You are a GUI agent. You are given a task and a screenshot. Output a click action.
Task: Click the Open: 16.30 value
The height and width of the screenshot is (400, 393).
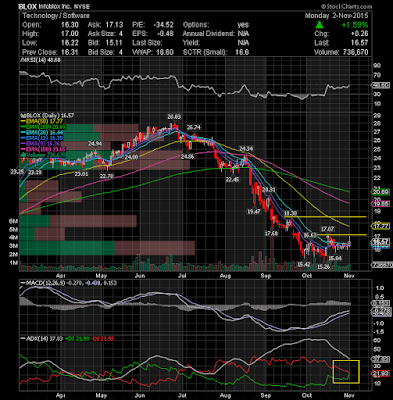point(70,25)
